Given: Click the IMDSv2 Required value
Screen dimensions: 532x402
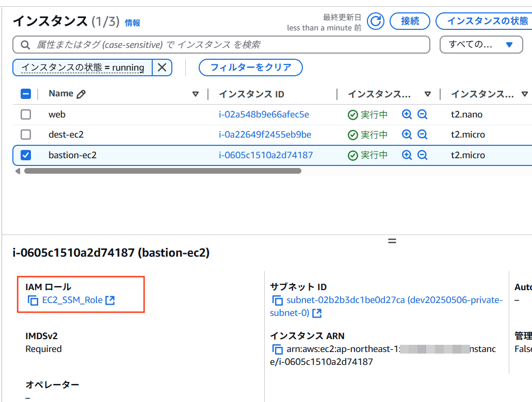Looking at the screenshot, I should (x=43, y=349).
